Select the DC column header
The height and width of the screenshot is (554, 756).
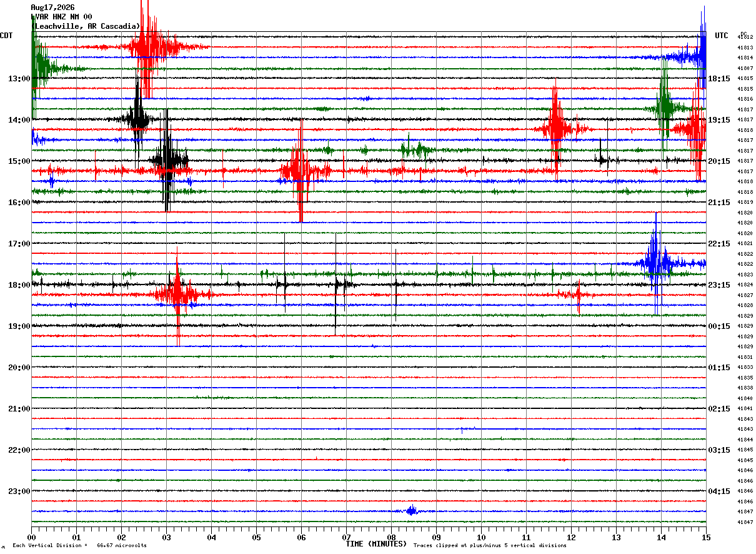pos(744,33)
